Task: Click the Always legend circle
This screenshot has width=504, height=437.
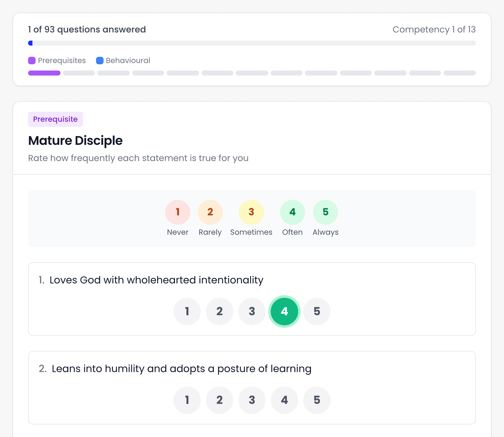Action: [326, 212]
